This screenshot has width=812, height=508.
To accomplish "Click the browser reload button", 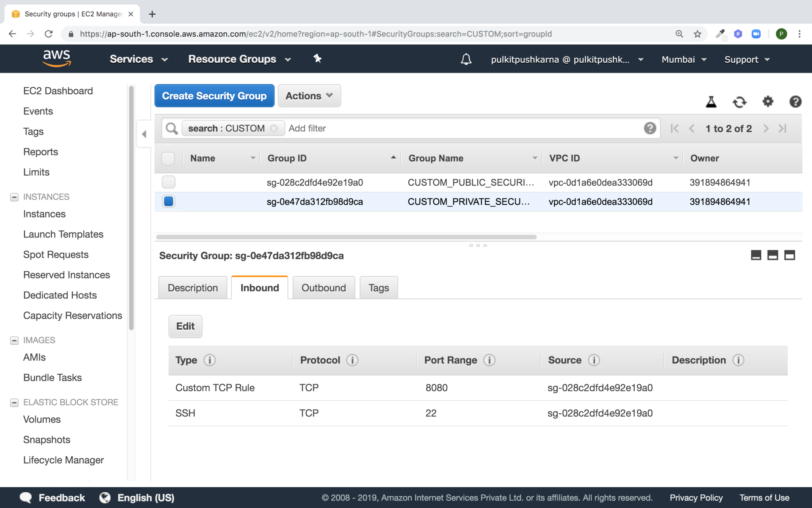I will pyautogui.click(x=48, y=34).
